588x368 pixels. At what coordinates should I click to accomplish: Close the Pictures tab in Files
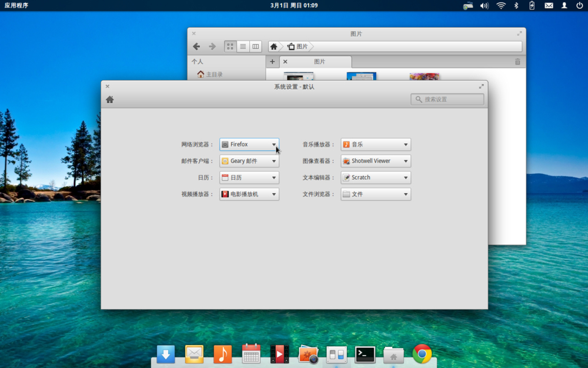(x=285, y=62)
